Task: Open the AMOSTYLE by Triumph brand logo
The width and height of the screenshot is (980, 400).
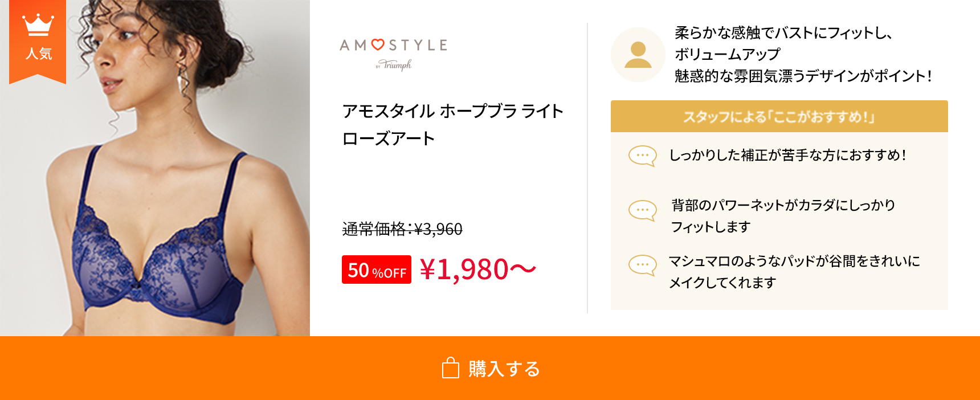Action: coord(392,51)
